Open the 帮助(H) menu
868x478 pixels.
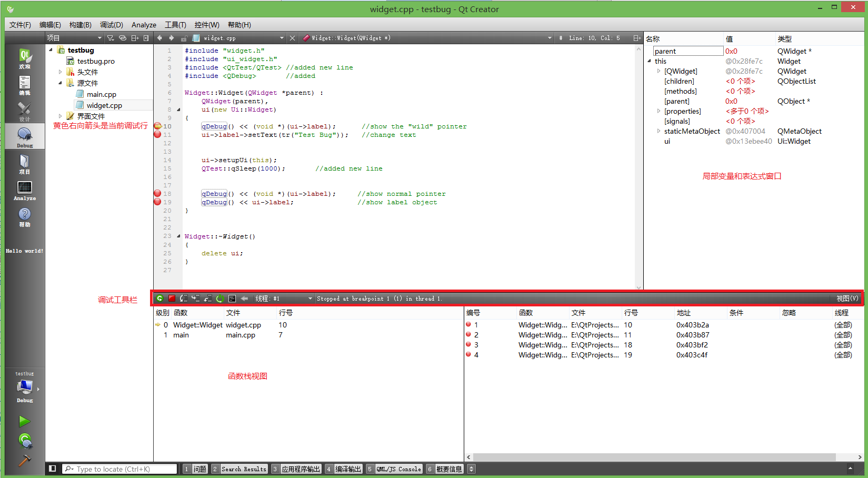[240, 25]
